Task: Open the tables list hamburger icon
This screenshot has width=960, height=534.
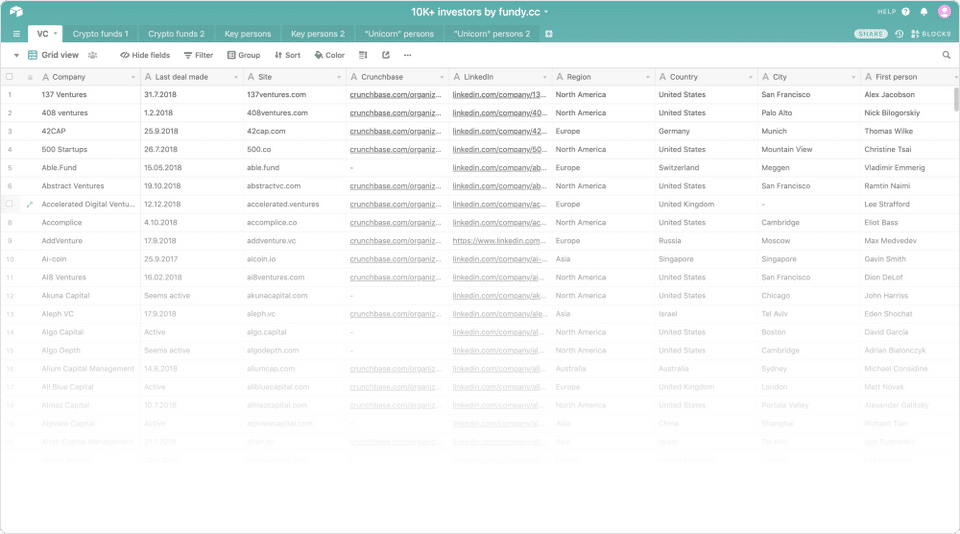Action: point(17,34)
